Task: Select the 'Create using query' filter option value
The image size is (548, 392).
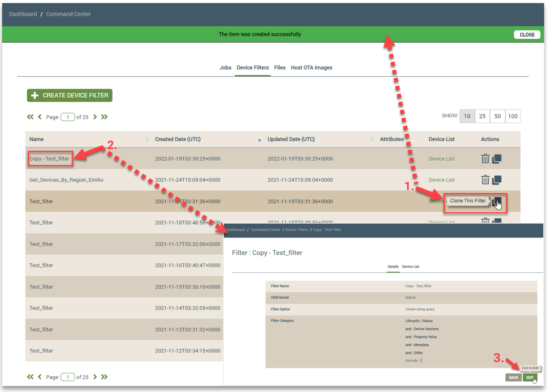Action: [x=420, y=309]
